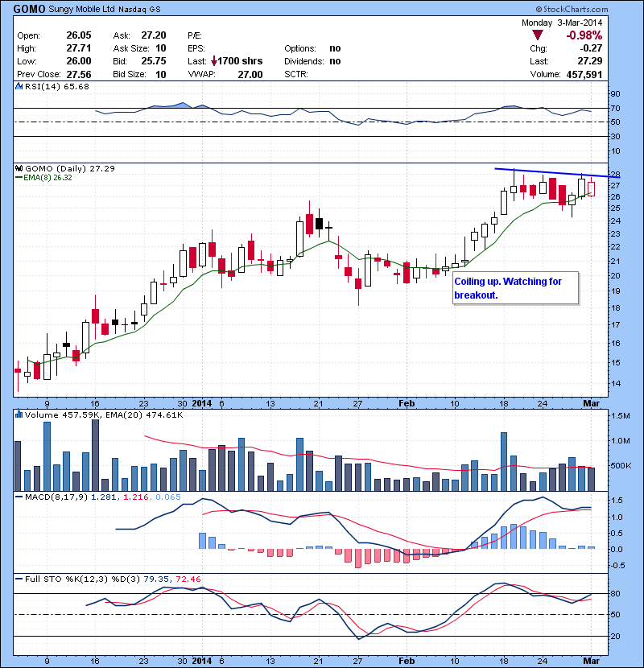Click the P/E label
Screen dimensions: 644x668
point(195,35)
